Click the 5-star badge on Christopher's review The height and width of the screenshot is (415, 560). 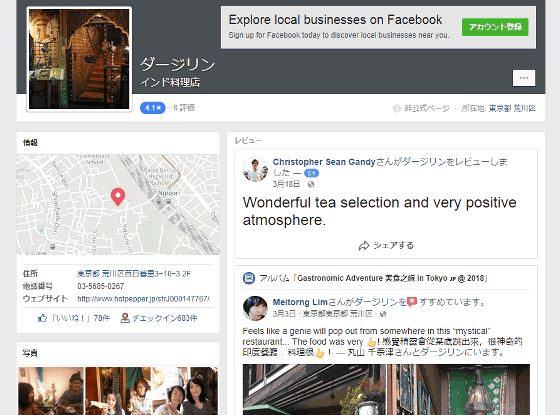(x=311, y=173)
